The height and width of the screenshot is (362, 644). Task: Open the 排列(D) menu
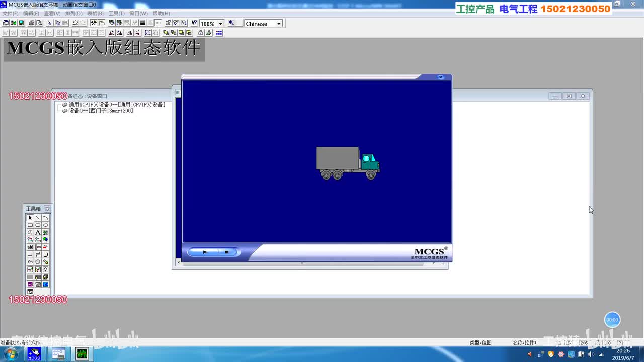74,14
